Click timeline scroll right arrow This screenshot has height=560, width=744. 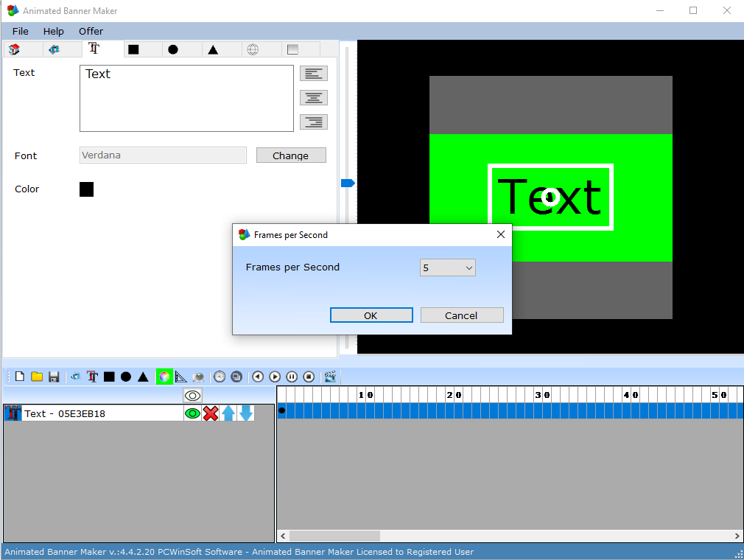[737, 536]
